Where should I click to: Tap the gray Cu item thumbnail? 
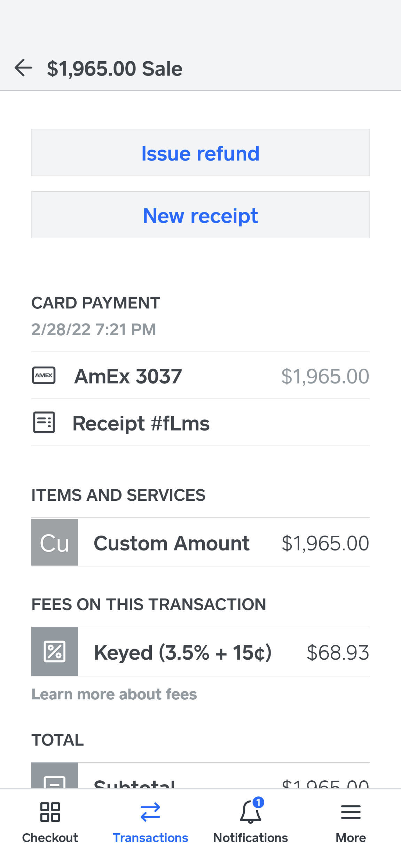(x=55, y=542)
